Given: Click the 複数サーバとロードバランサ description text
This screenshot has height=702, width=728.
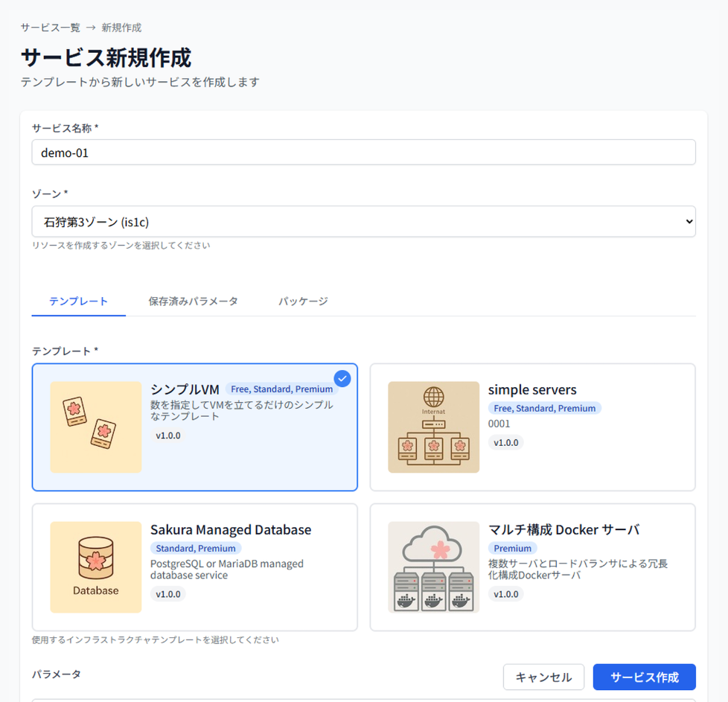Looking at the screenshot, I should point(578,569).
